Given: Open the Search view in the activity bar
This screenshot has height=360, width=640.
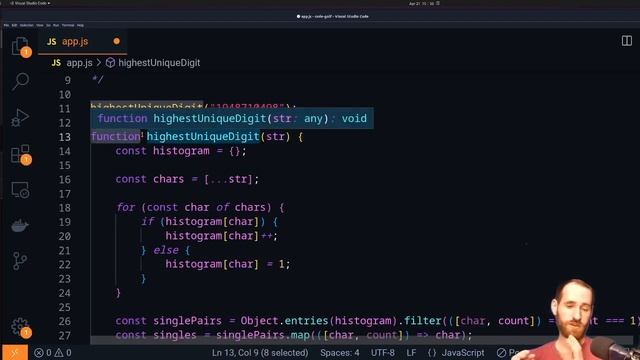Looking at the screenshot, I should tap(20, 81).
